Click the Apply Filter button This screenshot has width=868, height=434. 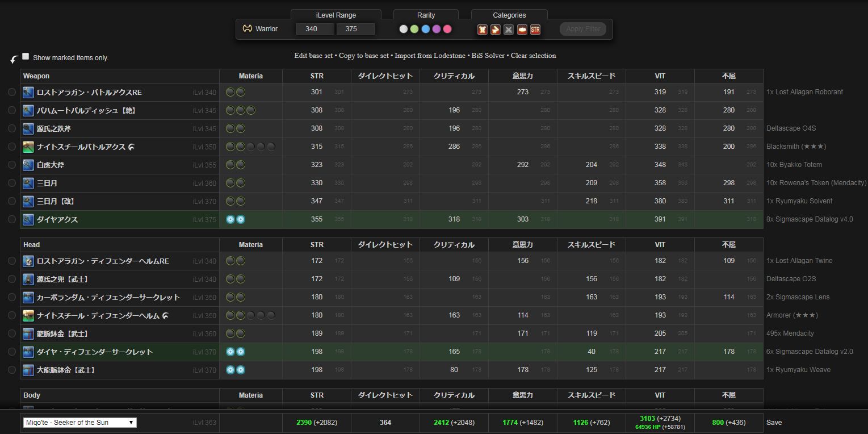[x=583, y=29]
